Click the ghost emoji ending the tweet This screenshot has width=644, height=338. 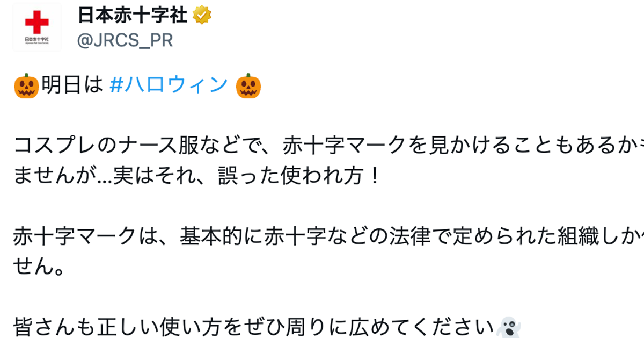point(507,327)
